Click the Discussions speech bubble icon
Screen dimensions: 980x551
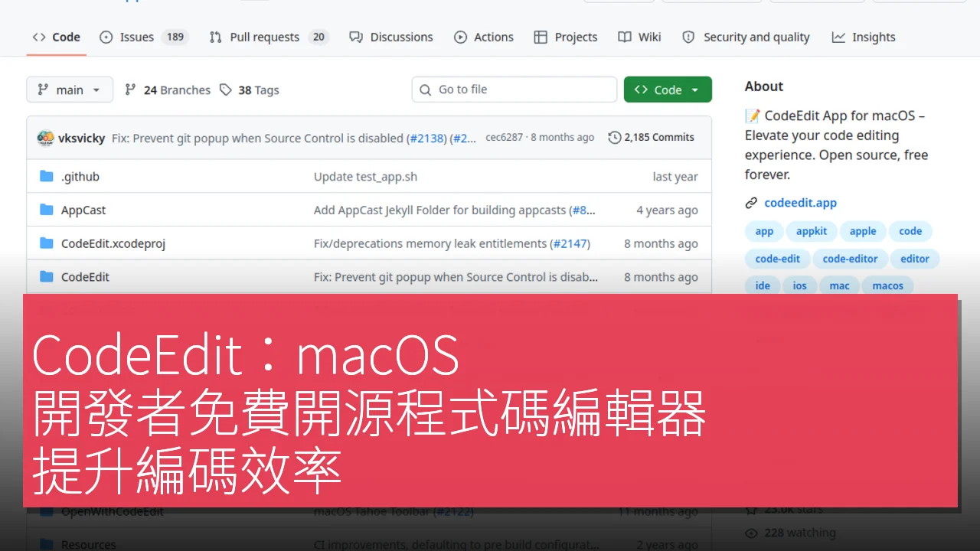pos(356,37)
